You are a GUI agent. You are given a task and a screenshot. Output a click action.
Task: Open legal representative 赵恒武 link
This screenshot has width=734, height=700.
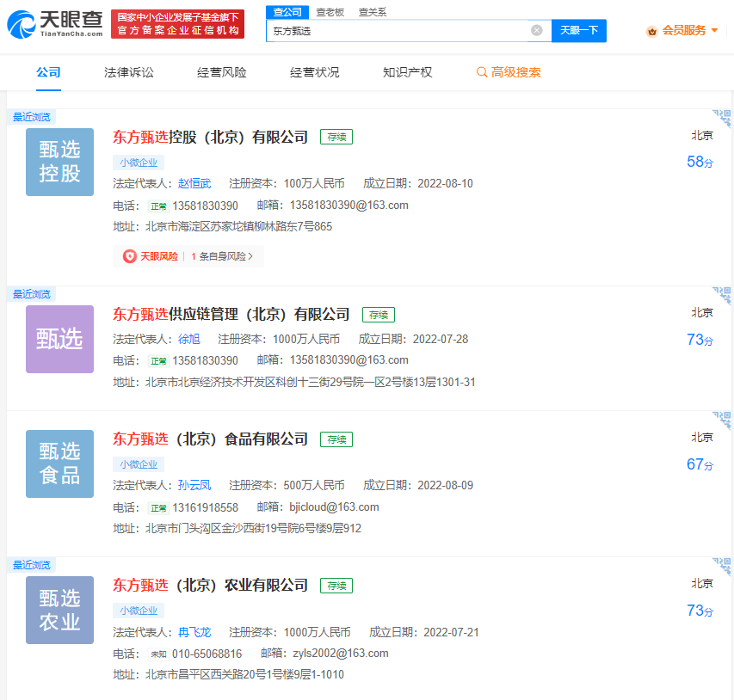194,183
